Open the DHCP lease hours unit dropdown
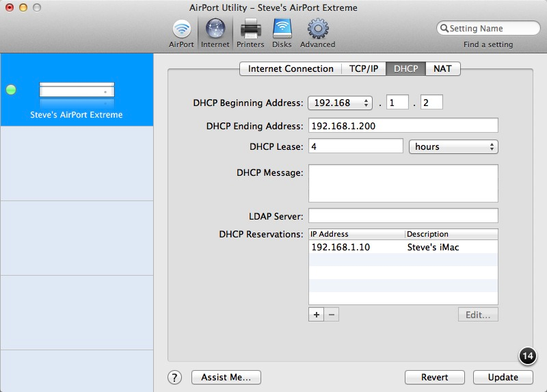Screen dimensions: 547x392 click(453, 146)
